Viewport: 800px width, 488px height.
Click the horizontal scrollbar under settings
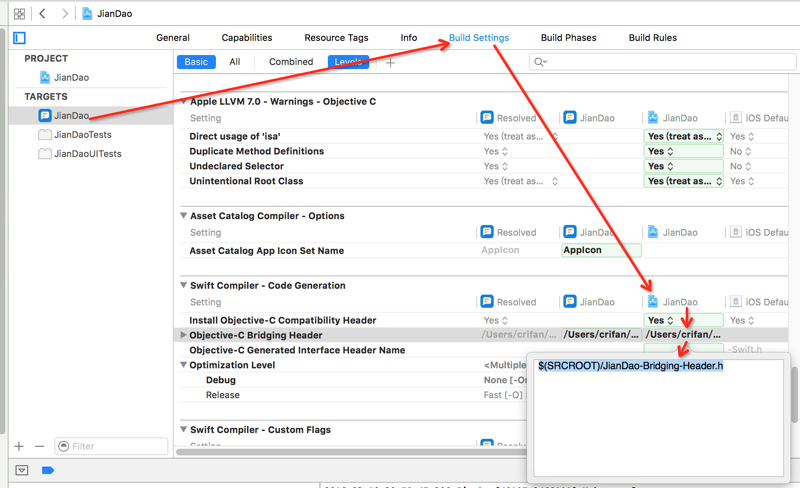tap(352, 452)
